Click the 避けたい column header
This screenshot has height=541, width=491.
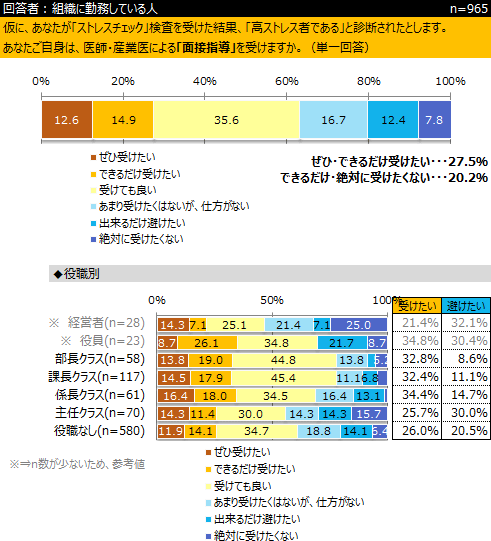coord(466,306)
